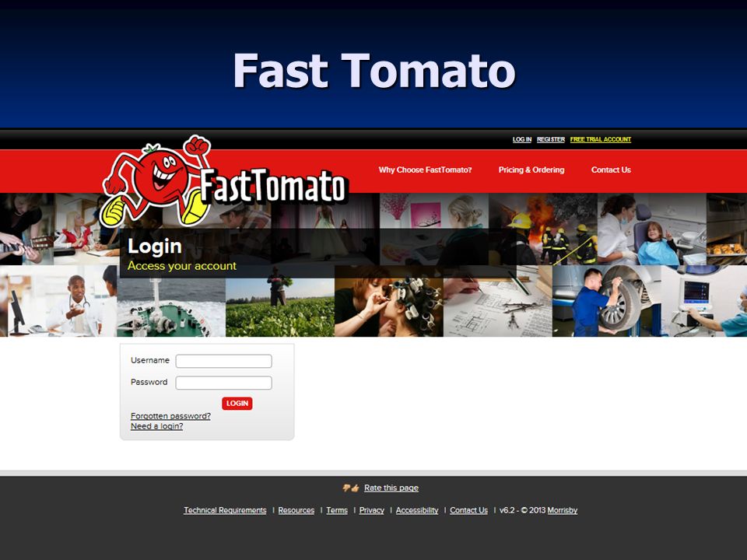Open the LOG IN link in top bar

[x=521, y=139]
